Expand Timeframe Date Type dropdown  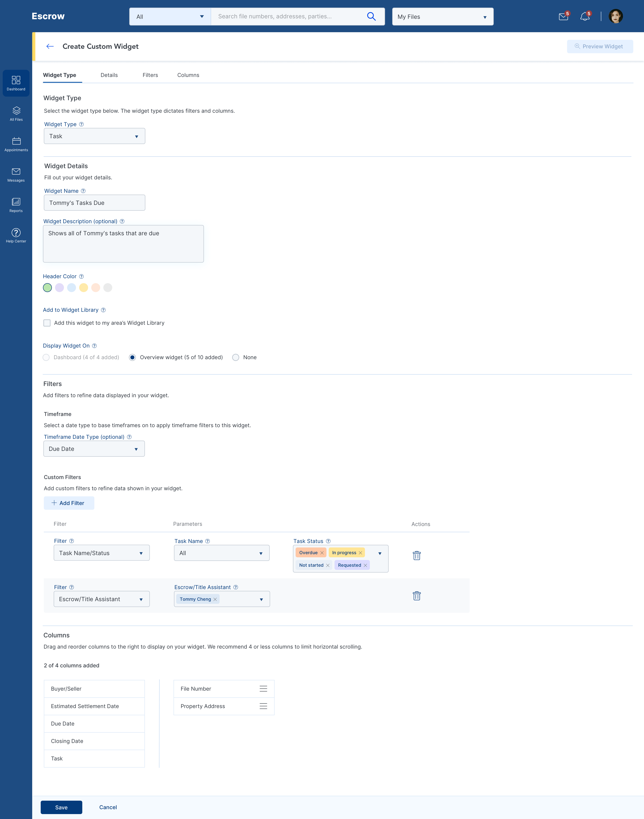point(94,449)
